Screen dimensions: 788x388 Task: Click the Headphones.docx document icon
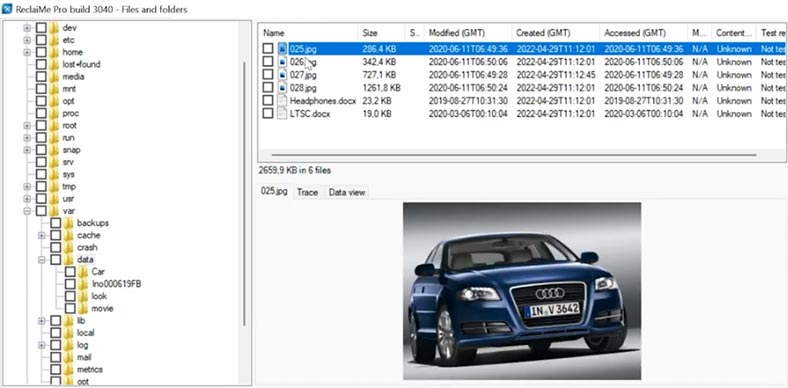283,101
